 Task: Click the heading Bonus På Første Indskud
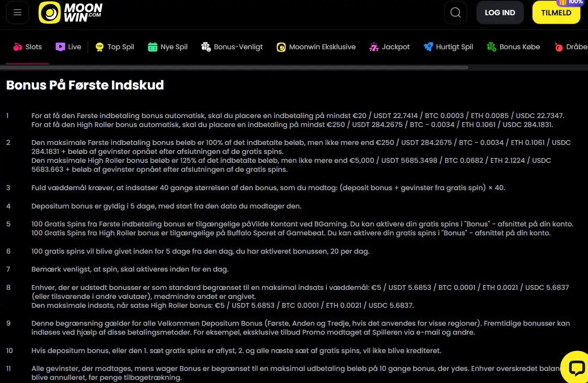pos(85,85)
